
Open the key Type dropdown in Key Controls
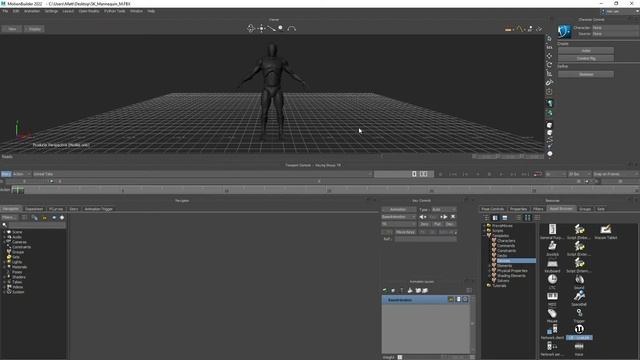(x=444, y=209)
